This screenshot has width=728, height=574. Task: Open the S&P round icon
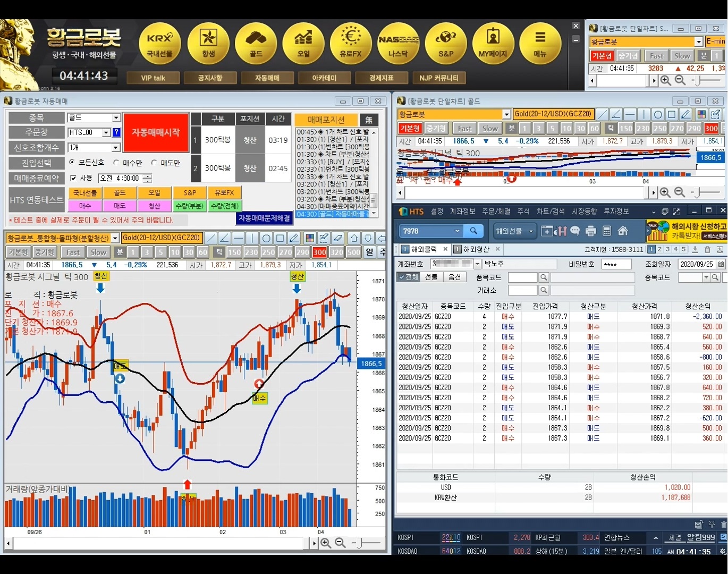[446, 44]
